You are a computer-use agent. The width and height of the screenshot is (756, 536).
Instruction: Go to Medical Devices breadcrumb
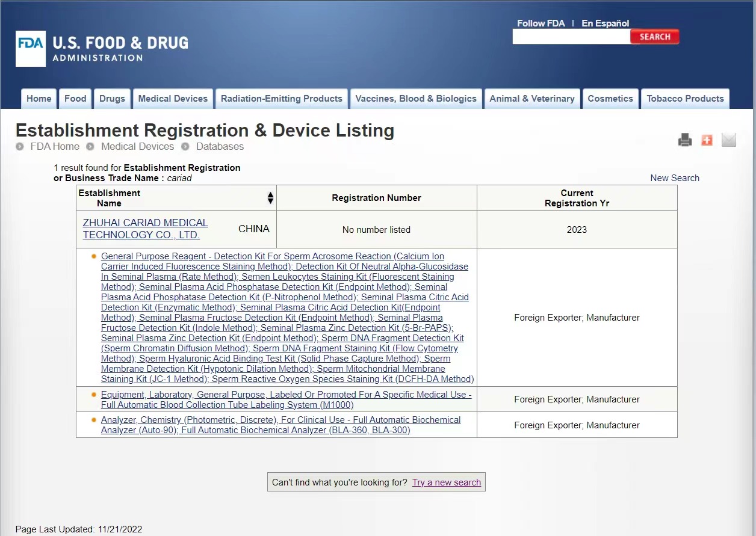tap(137, 146)
